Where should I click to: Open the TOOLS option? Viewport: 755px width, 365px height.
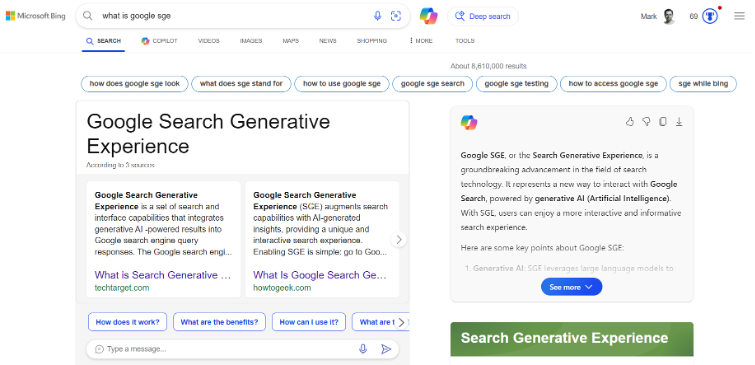465,41
